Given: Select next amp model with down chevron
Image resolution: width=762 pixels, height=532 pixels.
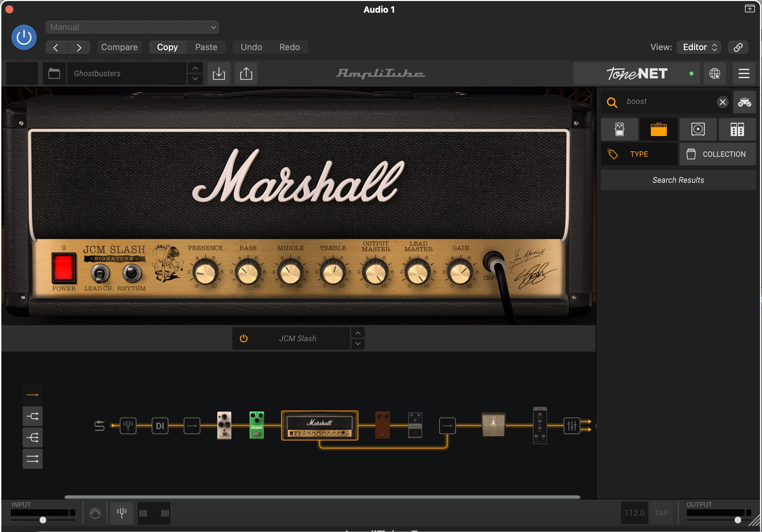Looking at the screenshot, I should (358, 344).
